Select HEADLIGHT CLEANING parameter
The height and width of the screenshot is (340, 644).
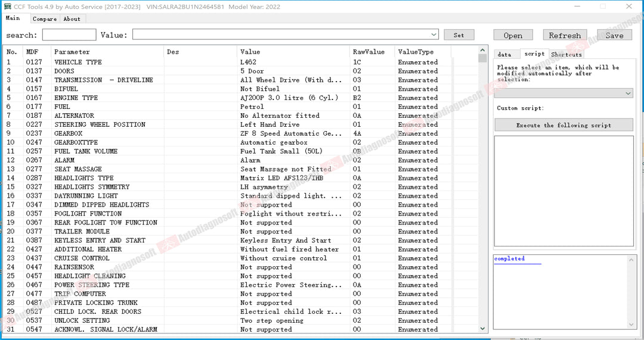click(x=90, y=276)
